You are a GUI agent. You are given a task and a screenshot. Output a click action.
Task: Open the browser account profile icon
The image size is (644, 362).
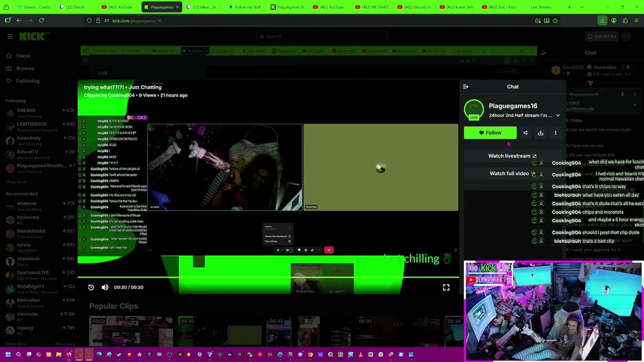(x=614, y=21)
